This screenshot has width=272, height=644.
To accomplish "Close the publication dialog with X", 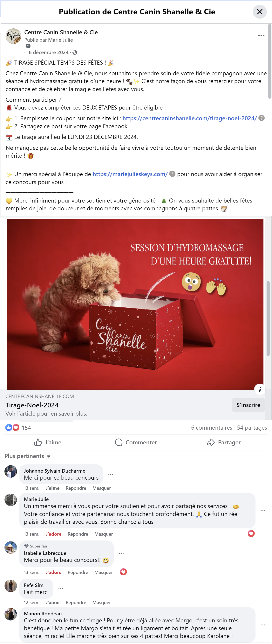I will (x=260, y=12).
